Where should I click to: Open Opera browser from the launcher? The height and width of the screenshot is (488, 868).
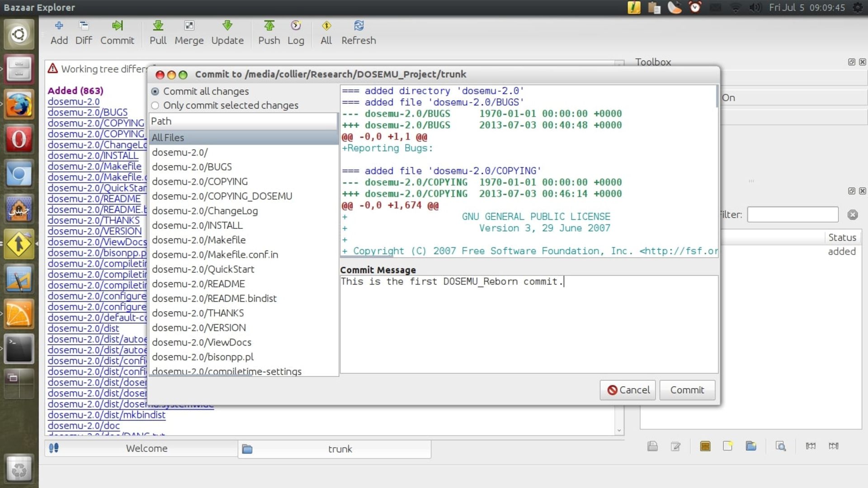(19, 139)
